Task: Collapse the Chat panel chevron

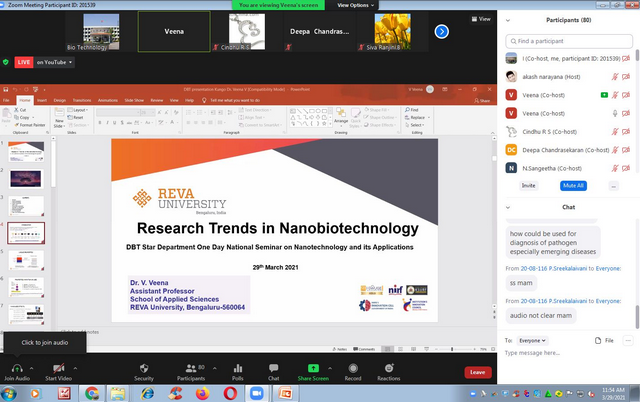Action: tap(508, 207)
